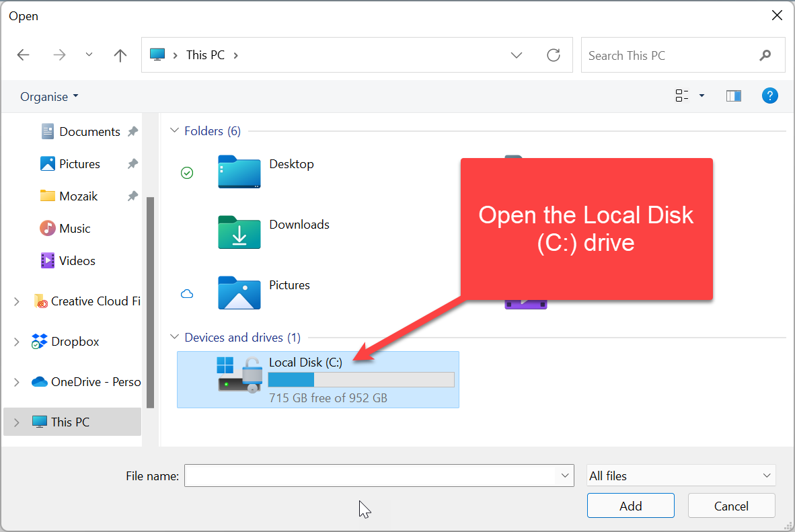Open the Downloads folder

pyautogui.click(x=239, y=232)
